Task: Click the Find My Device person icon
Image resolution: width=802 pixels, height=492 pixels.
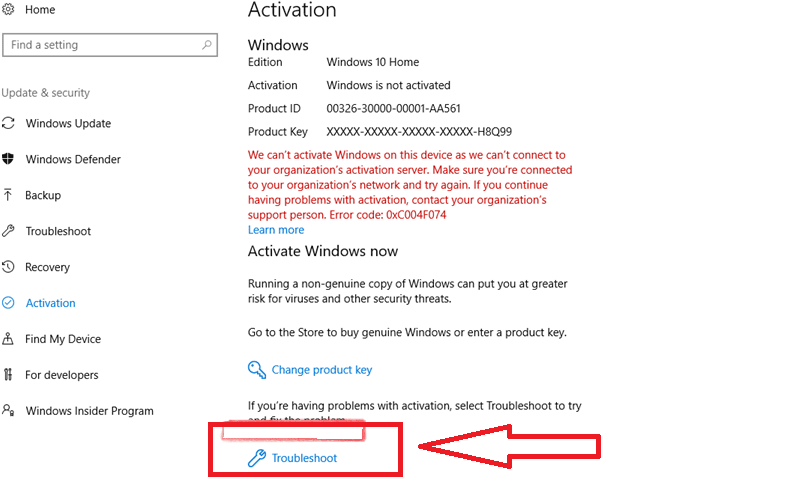Action: [x=8, y=339]
